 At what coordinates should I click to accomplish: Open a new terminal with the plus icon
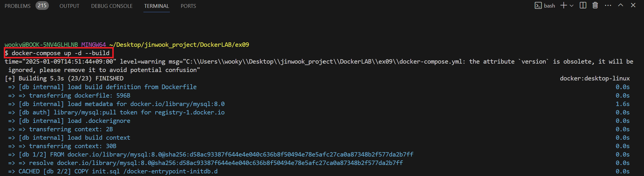click(564, 6)
